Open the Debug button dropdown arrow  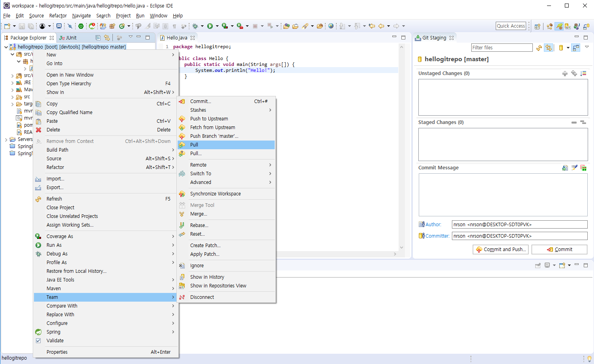coord(202,26)
